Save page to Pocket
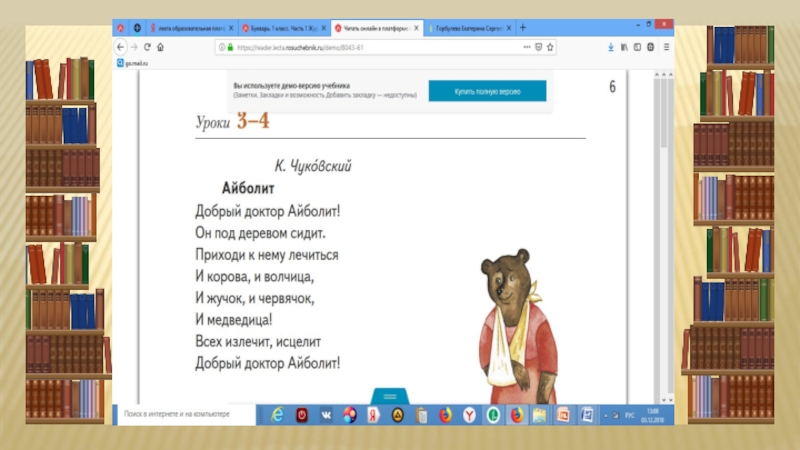This screenshot has width=800, height=450. [x=538, y=47]
